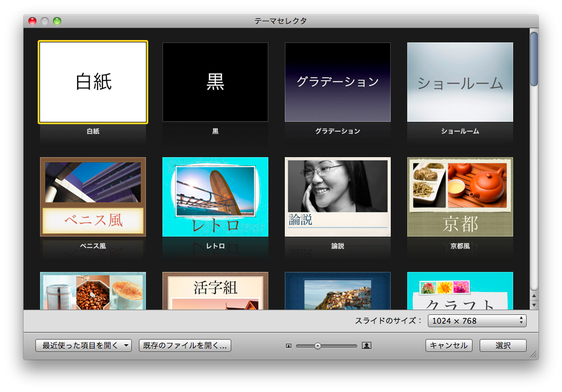Click the green zoom window button

57,21
